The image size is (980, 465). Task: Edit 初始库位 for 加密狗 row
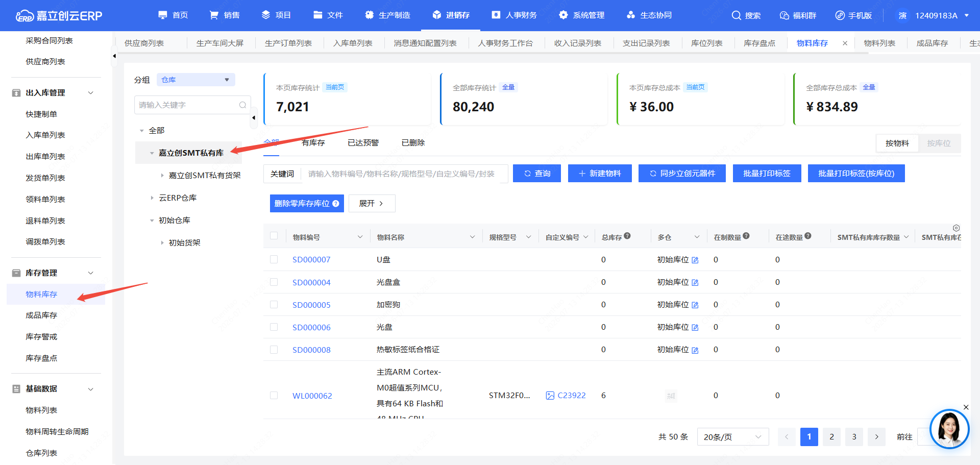click(x=695, y=305)
